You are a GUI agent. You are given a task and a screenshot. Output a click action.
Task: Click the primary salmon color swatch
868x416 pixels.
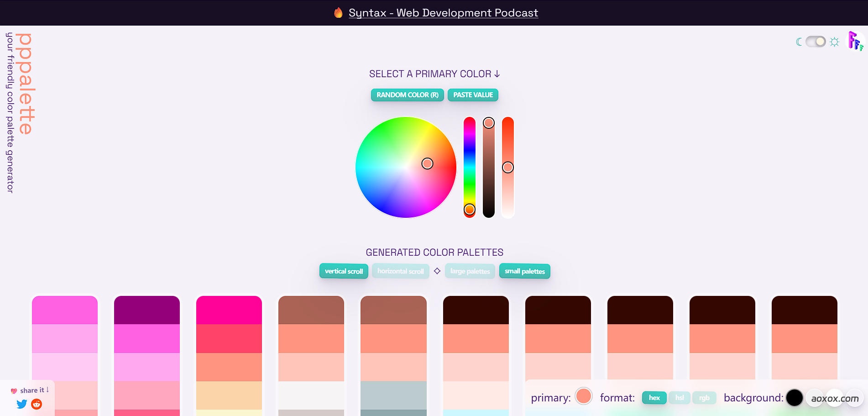tap(584, 396)
